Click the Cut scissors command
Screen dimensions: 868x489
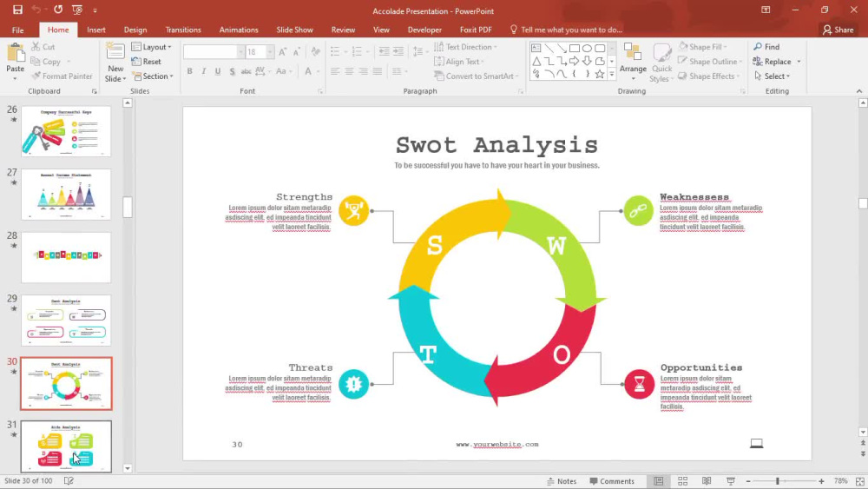click(43, 47)
